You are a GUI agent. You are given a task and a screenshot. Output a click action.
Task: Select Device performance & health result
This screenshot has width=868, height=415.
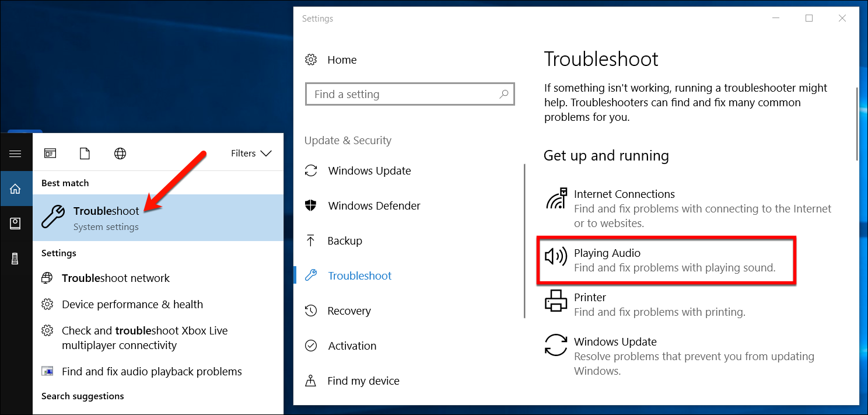pos(132,305)
